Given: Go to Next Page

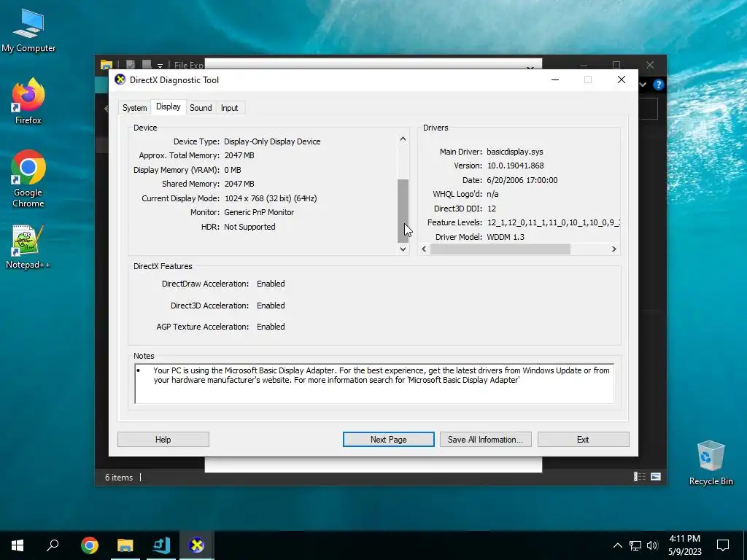Looking at the screenshot, I should 388,440.
